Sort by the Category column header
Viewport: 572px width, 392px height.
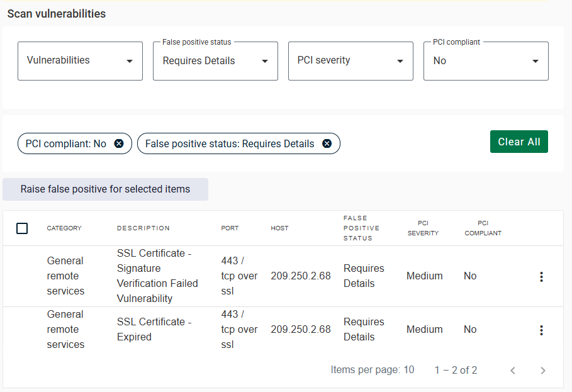click(x=64, y=228)
